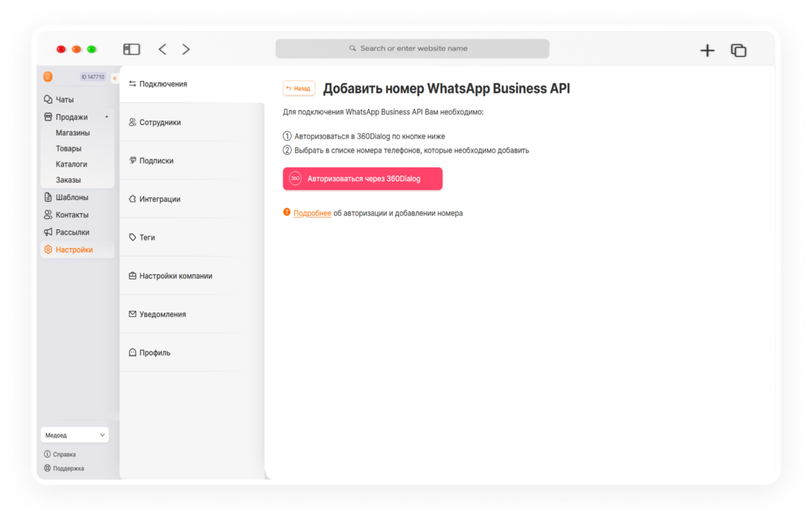Click the Теги tag icon
Viewport: 812px width, 522px height.
tap(133, 238)
